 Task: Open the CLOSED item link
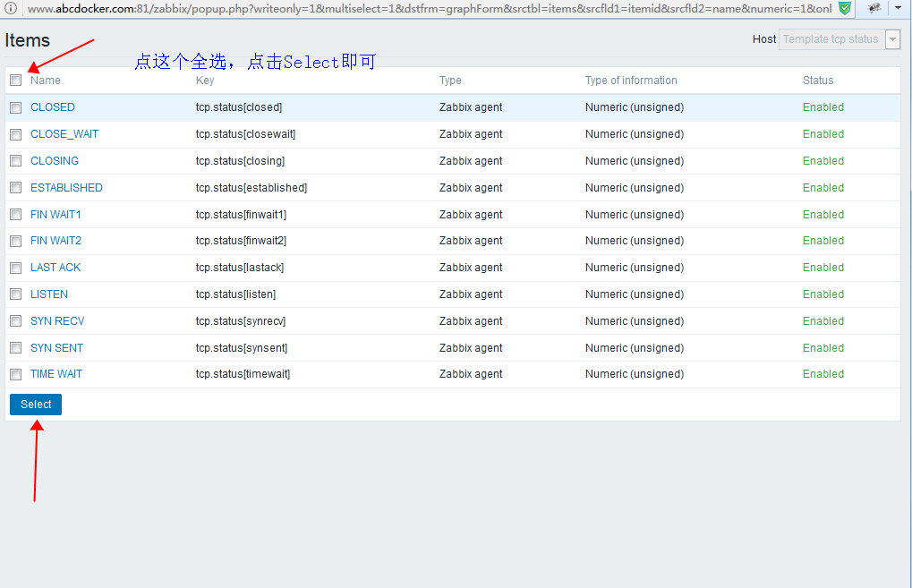(x=52, y=107)
